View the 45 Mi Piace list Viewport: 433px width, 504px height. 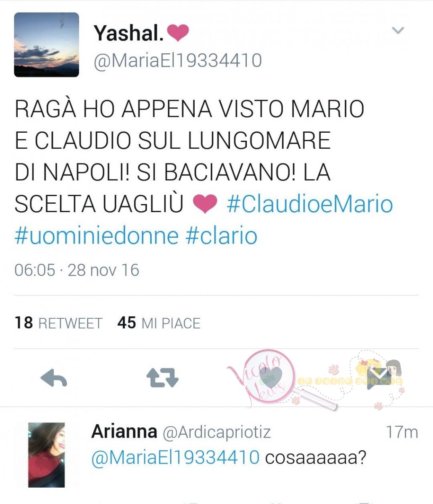point(159,323)
